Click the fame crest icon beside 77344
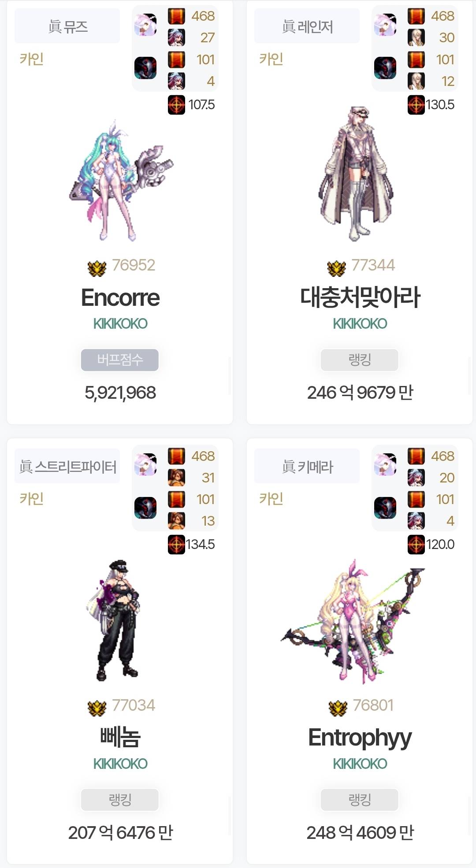Image resolution: width=476 pixels, height=868 pixels. tap(337, 268)
